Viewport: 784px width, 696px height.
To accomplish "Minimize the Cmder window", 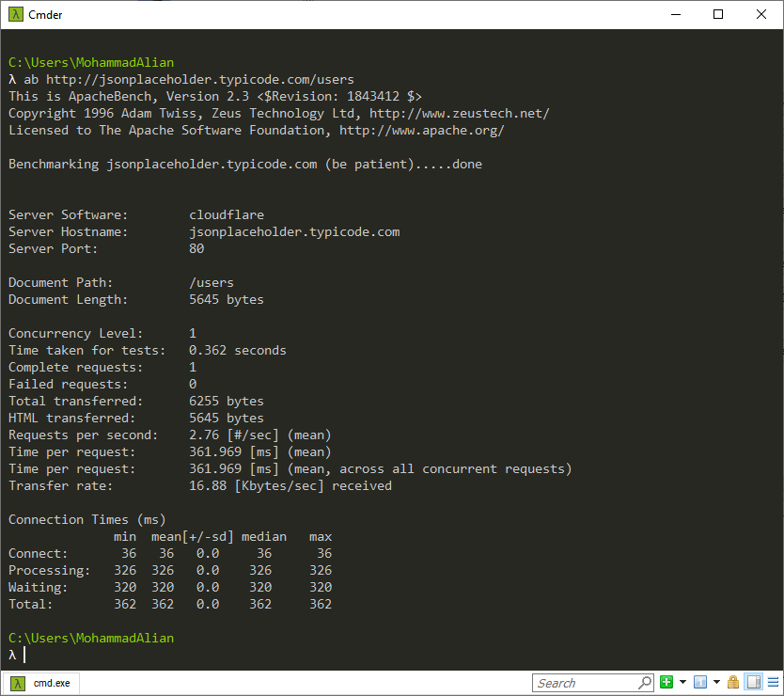I will point(675,14).
